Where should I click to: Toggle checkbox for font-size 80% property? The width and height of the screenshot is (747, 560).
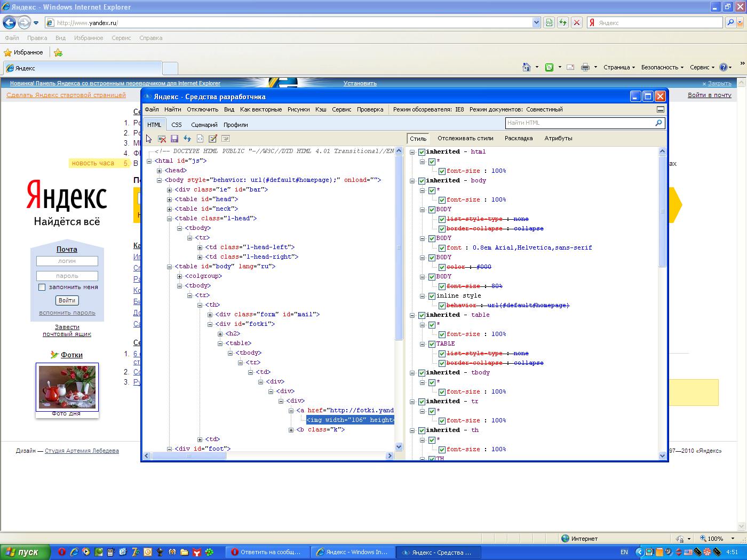(442, 286)
